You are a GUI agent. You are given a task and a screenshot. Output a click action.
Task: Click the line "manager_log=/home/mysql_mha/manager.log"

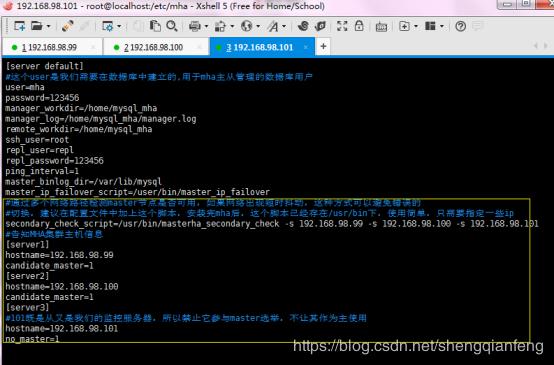tap(101, 119)
